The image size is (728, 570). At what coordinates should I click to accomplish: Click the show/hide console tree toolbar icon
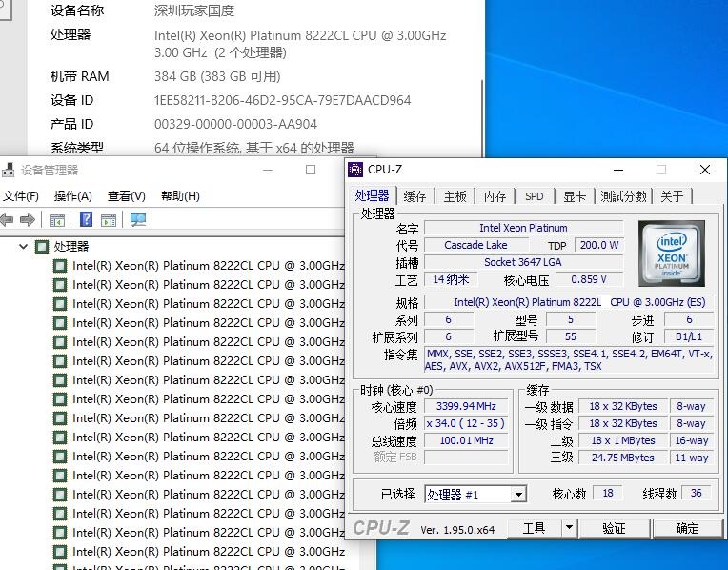click(56, 220)
